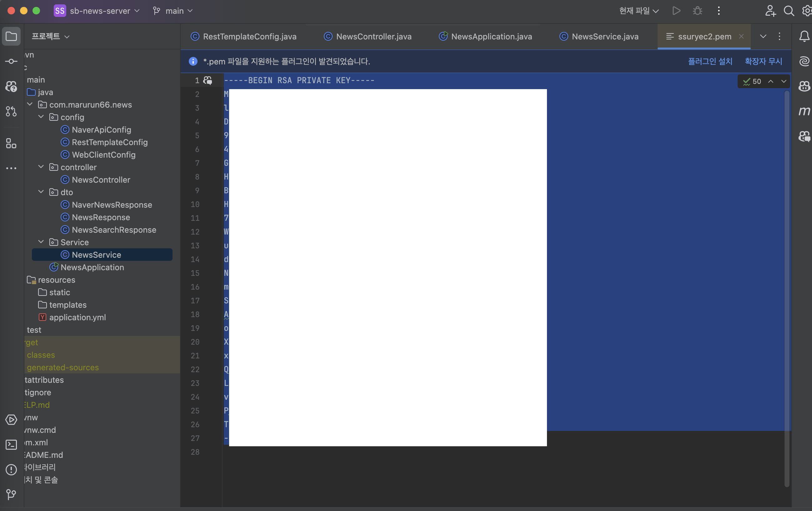Open the Pull Requests tool window
812x511 pixels.
[x=11, y=111]
